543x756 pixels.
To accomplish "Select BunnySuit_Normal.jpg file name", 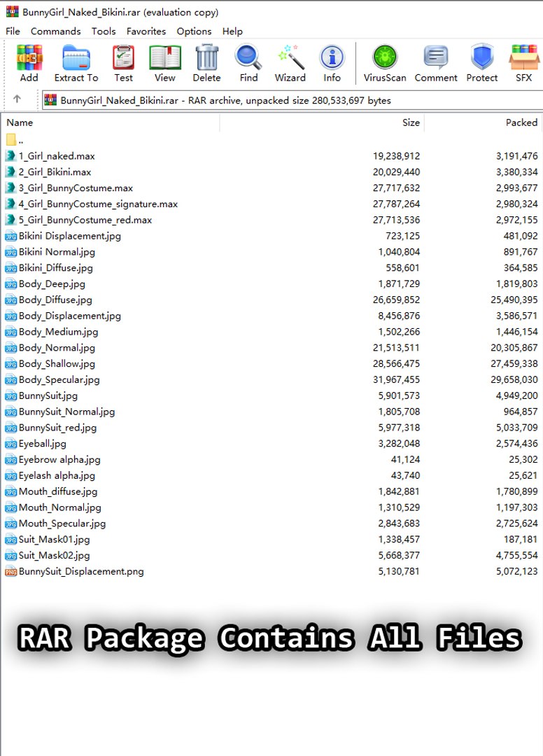I will (x=67, y=412).
